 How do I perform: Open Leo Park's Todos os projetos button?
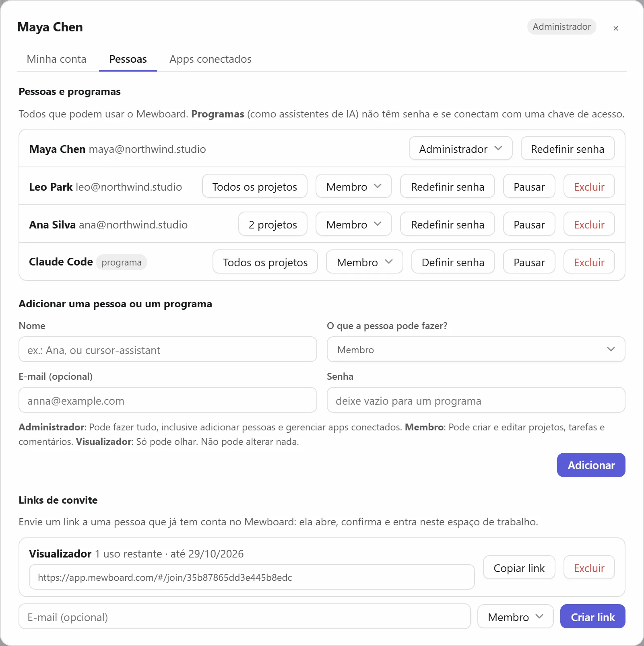(254, 186)
